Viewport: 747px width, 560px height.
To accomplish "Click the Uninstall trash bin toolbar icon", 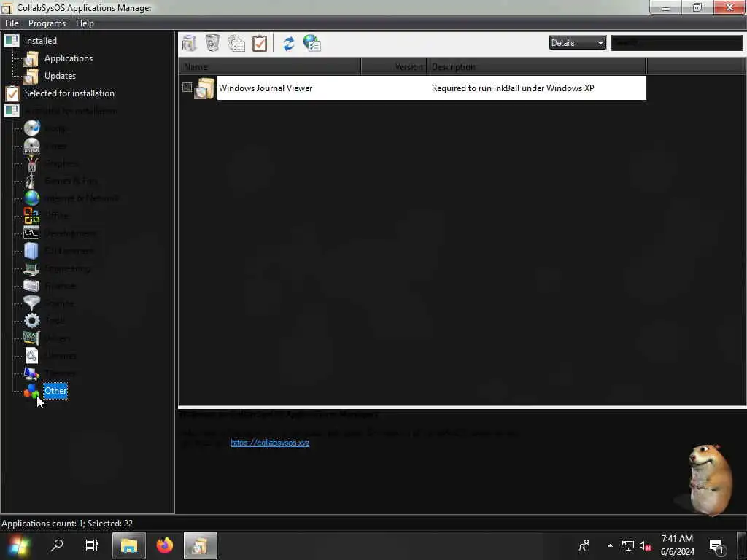I will [x=212, y=43].
